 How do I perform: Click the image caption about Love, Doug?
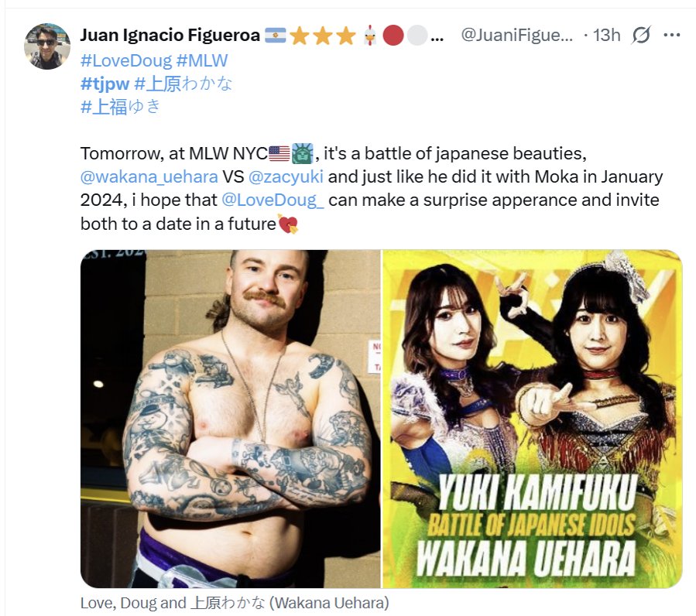pyautogui.click(x=235, y=603)
